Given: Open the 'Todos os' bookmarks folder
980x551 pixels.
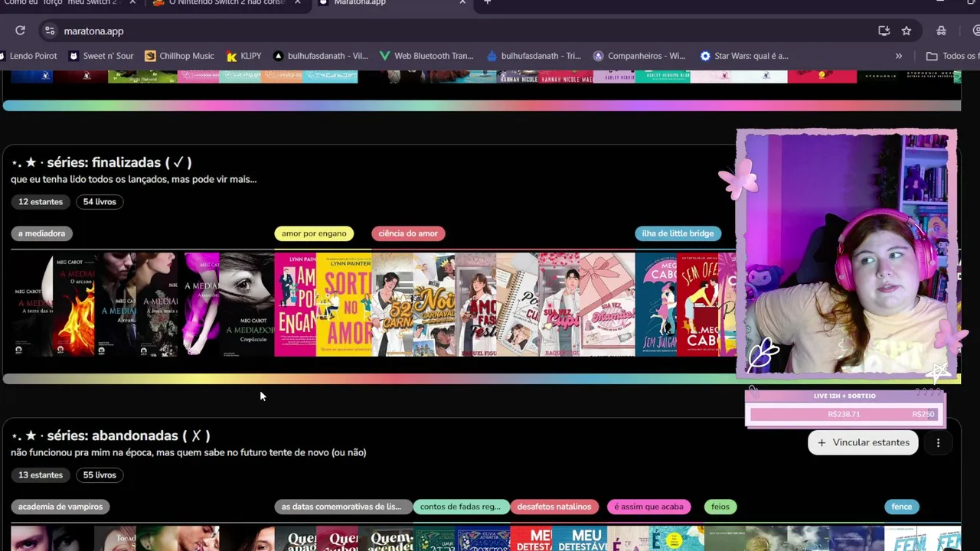Looking at the screenshot, I should (x=952, y=56).
